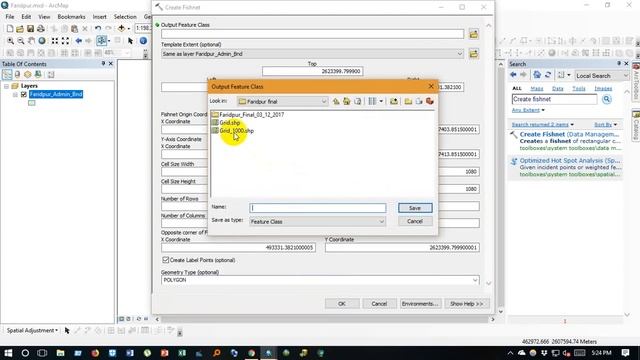Open the Any Extent dropdown
Viewport: 640px width, 360px height.
tap(528, 110)
